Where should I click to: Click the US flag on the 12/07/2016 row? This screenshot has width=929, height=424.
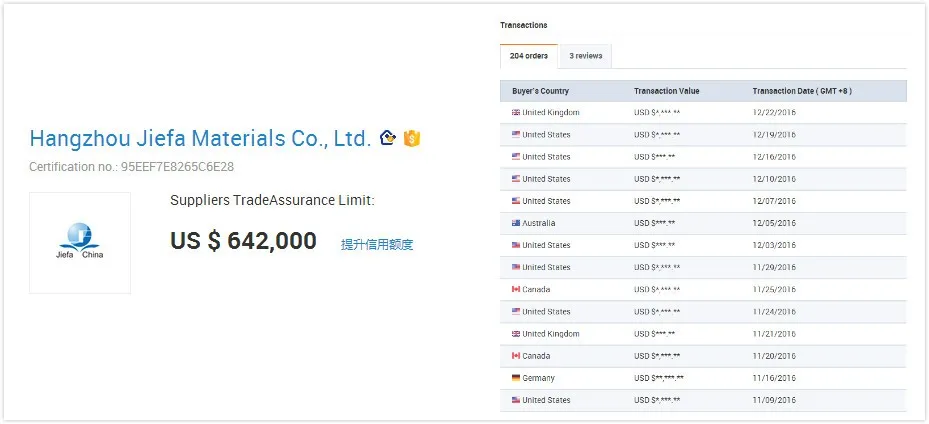point(516,201)
